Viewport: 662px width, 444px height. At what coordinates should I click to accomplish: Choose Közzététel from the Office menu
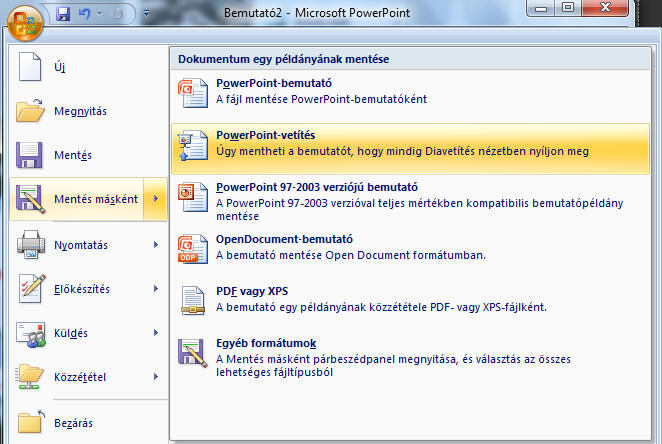80,377
